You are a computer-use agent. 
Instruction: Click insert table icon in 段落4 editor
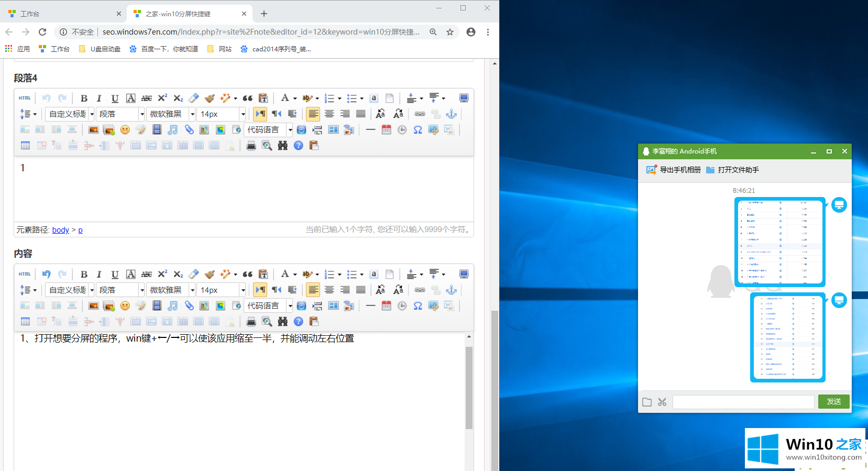point(25,146)
